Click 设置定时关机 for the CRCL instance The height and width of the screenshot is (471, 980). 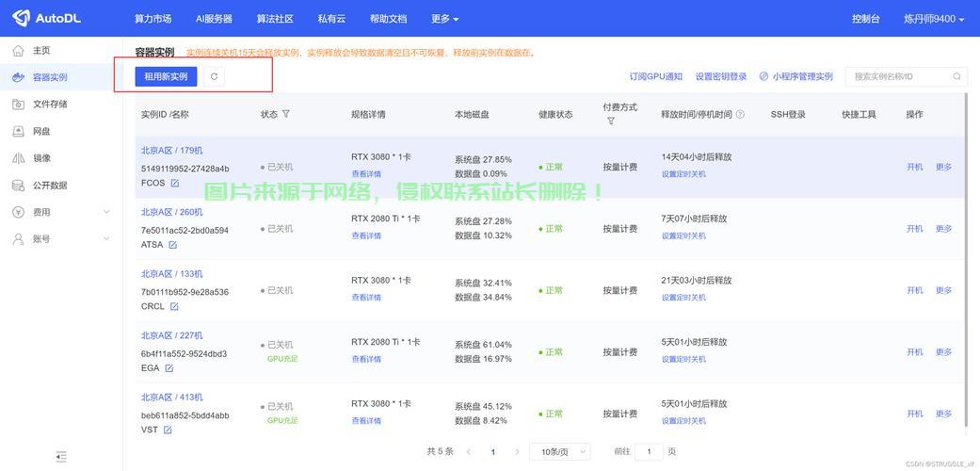click(x=683, y=297)
